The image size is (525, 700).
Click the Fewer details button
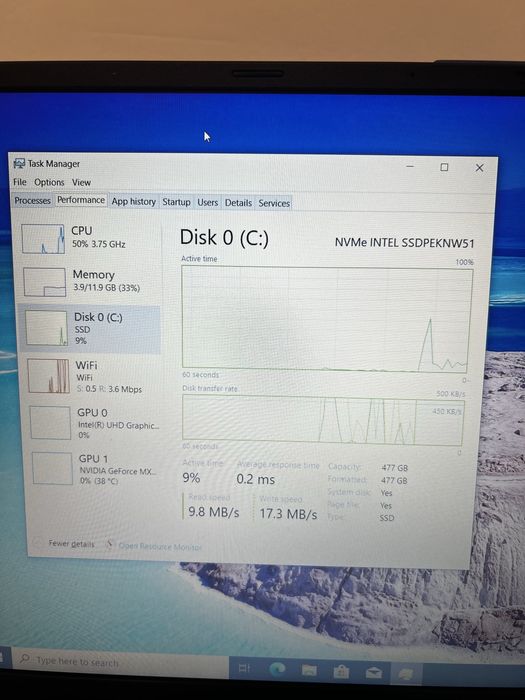pyautogui.click(x=71, y=544)
